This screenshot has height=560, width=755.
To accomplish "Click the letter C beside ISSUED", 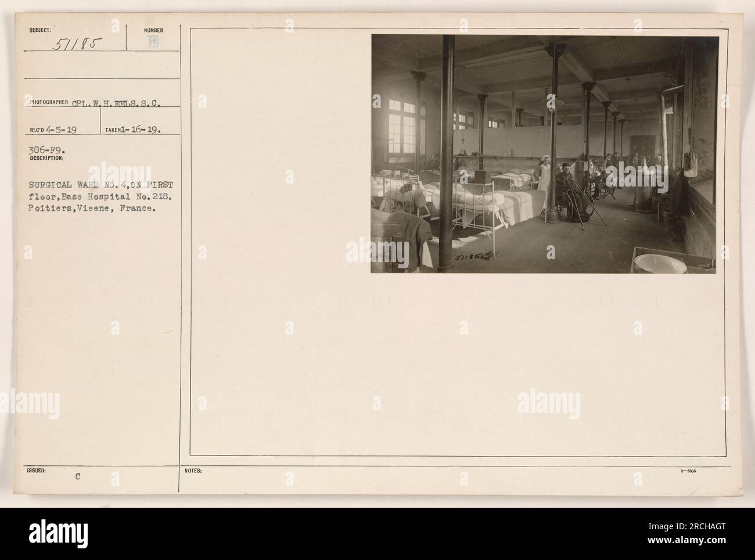I will pyautogui.click(x=77, y=476).
